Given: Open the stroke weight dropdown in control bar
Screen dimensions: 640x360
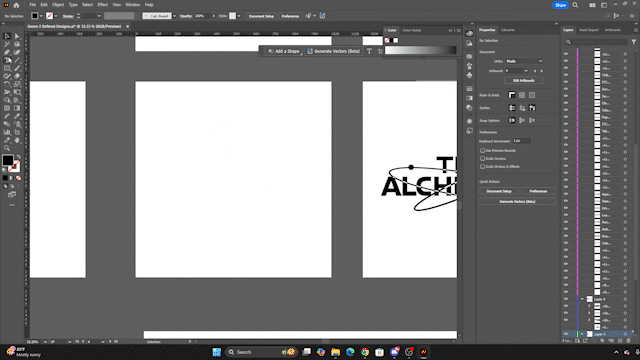Looking at the screenshot, I should (99, 16).
